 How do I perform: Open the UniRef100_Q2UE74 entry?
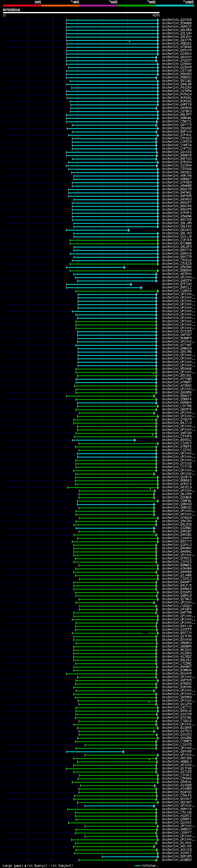point(177,477)
